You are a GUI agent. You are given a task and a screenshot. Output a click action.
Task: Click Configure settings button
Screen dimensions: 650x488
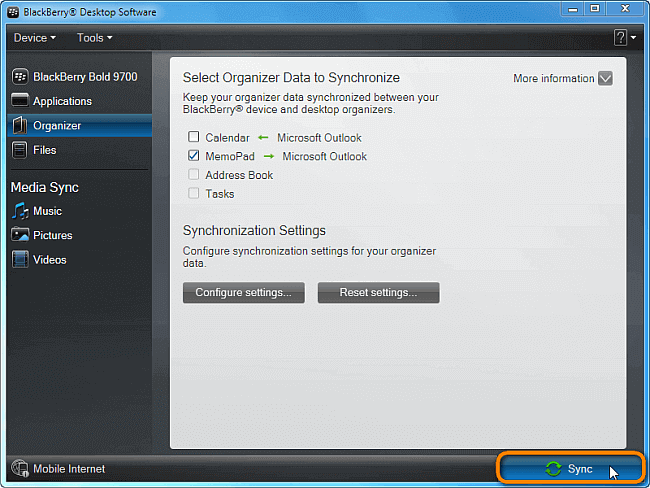[x=244, y=293]
